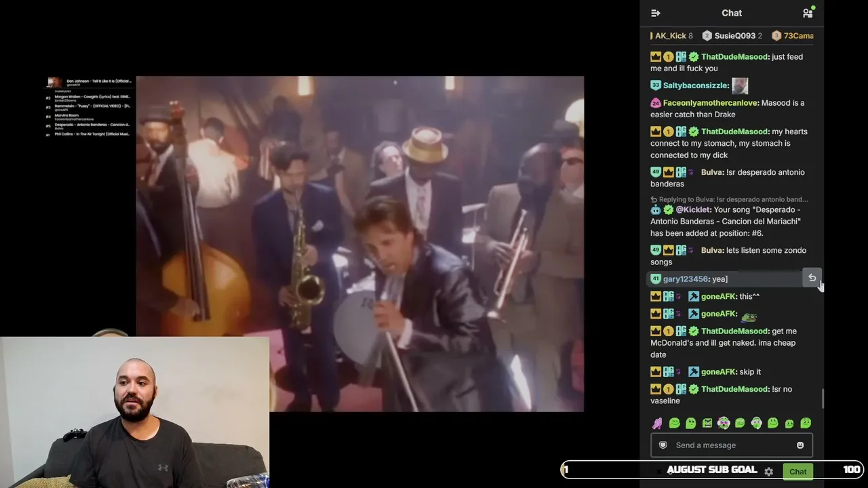The image size is (868, 488).
Task: Insert the green emote with white headphones
Action: pos(756,424)
